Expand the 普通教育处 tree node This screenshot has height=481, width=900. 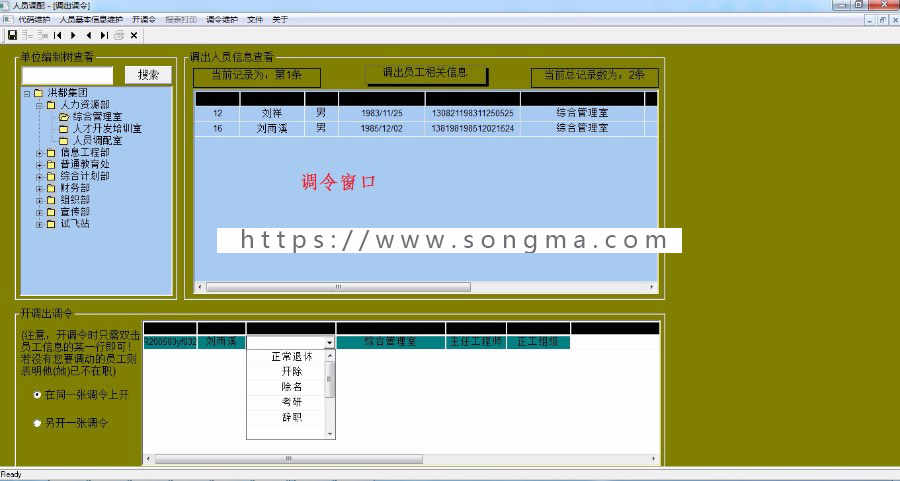[39, 165]
